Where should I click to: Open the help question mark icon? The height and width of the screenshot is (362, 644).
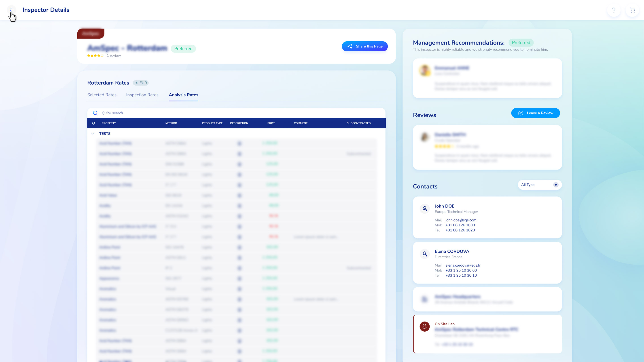tap(614, 10)
